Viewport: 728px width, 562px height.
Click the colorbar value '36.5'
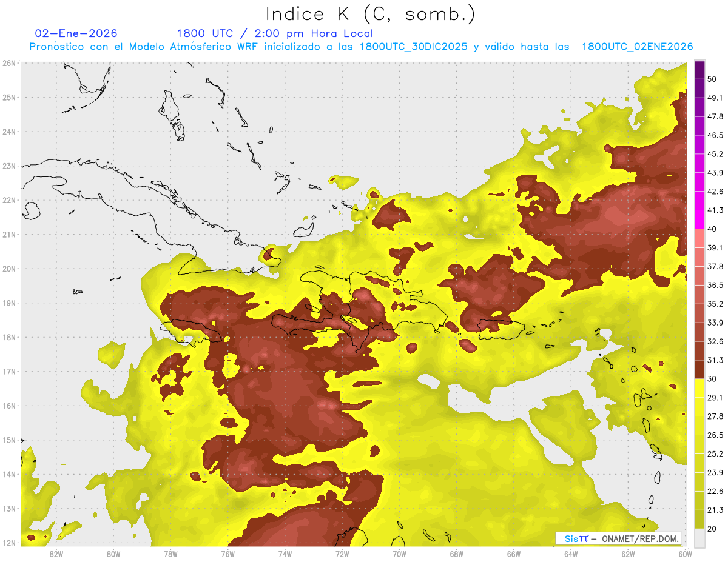point(715,285)
